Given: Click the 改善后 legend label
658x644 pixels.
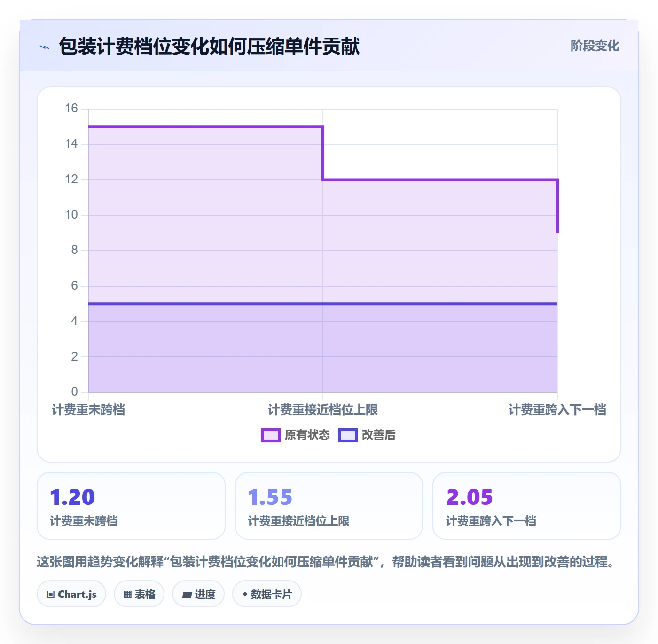Looking at the screenshot, I should click(x=378, y=435).
